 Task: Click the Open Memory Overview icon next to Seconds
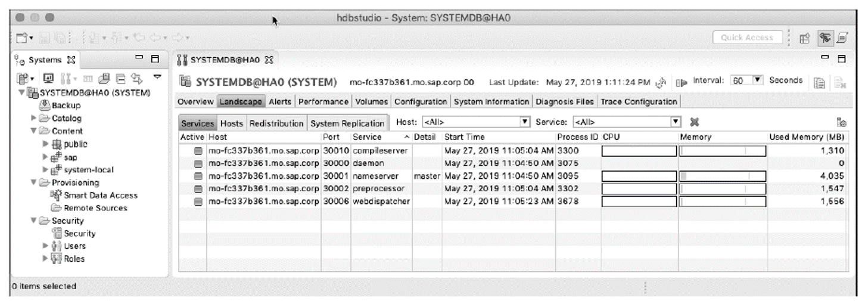tap(820, 83)
